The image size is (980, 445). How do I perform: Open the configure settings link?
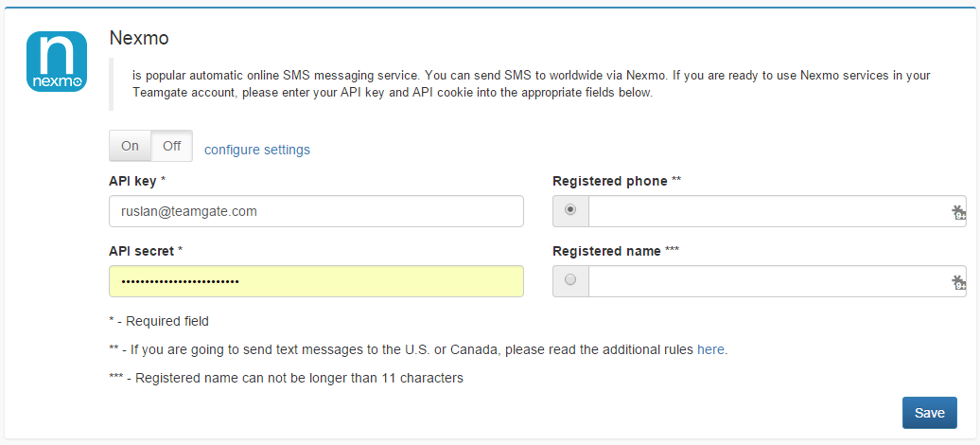257,150
